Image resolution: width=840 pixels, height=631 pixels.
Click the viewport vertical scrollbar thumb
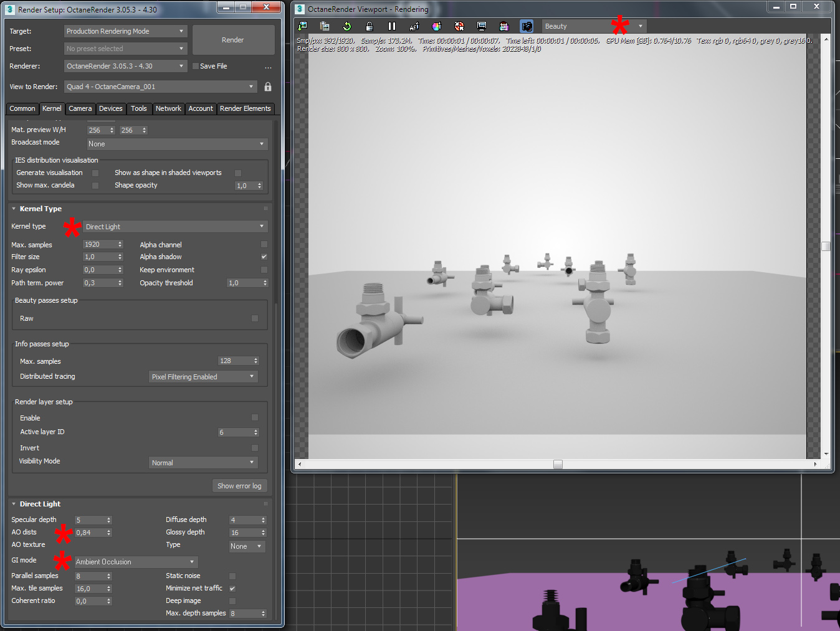coord(826,246)
